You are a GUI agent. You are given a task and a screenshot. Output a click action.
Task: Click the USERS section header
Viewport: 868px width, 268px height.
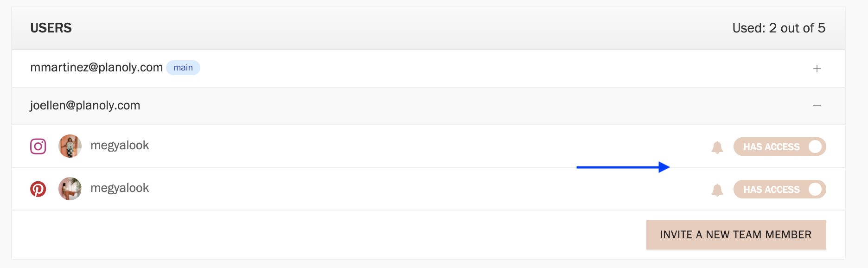coord(51,28)
